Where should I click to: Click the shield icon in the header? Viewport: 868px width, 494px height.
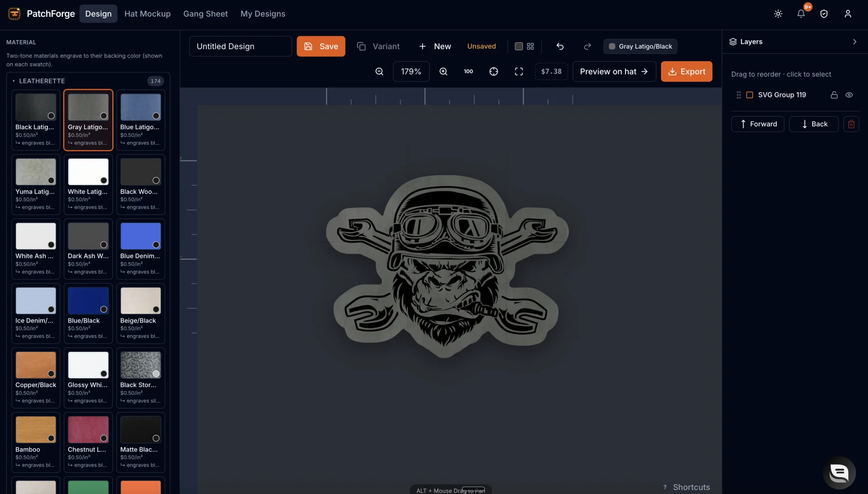[824, 14]
